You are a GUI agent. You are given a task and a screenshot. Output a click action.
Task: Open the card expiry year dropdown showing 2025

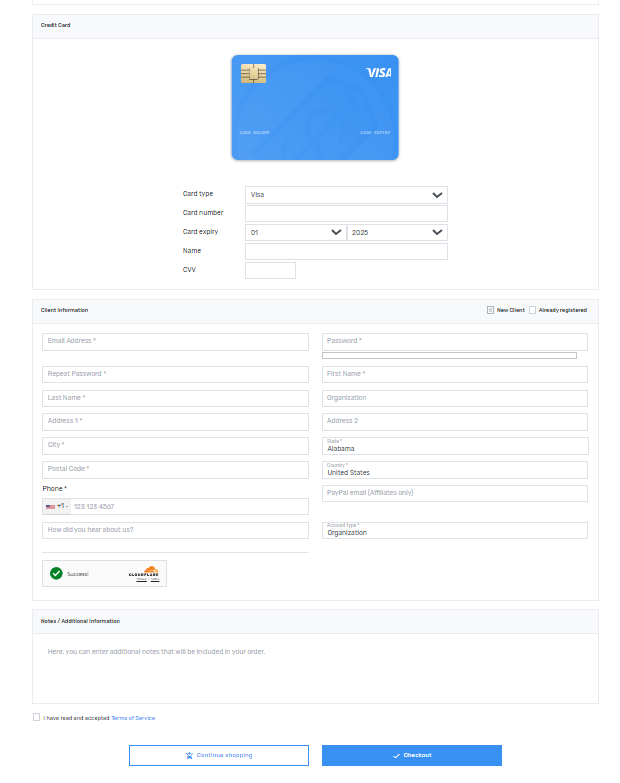click(397, 233)
